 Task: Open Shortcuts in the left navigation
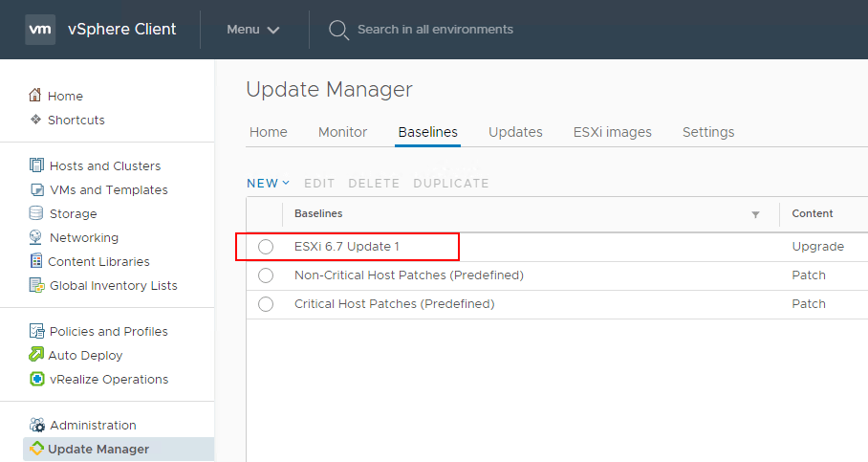pyautogui.click(x=76, y=120)
